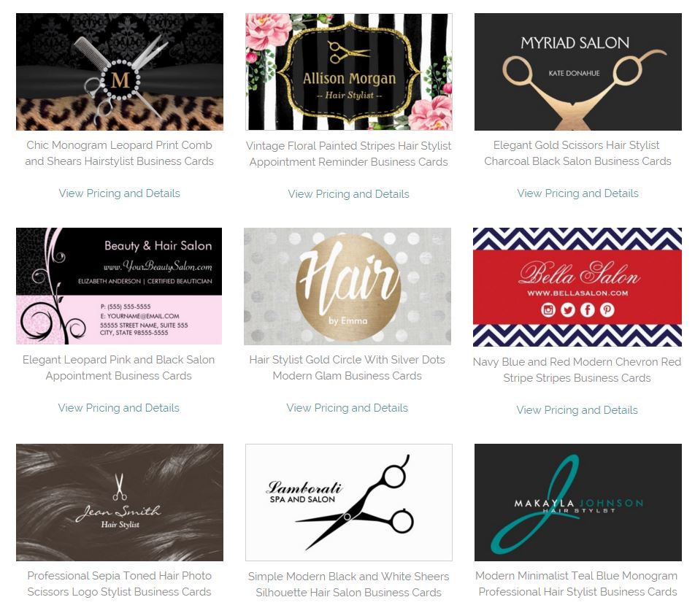View pricing and details for Vintage Floral card
695x616 pixels.
(x=348, y=194)
